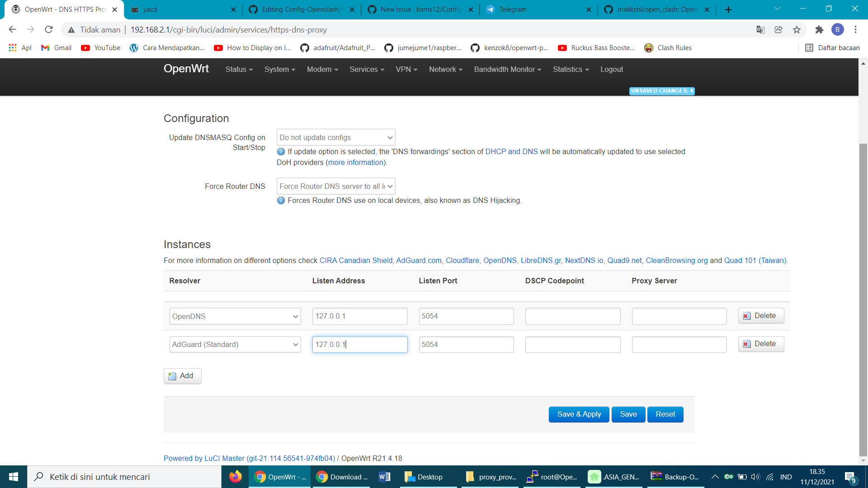Expand the System menu
The height and width of the screenshot is (488, 868).
pyautogui.click(x=280, y=69)
